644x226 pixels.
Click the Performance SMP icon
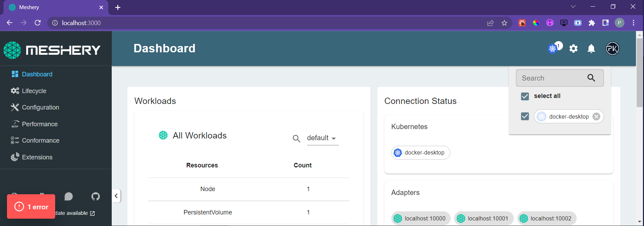(x=15, y=124)
